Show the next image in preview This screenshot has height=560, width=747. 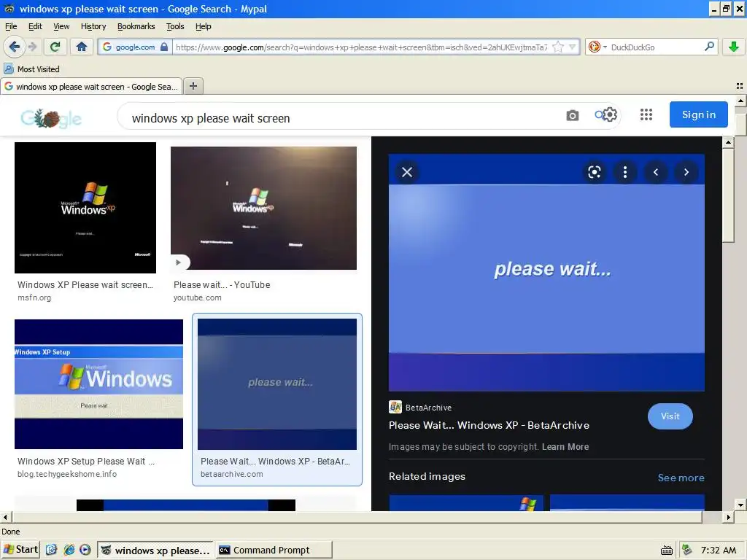[686, 172]
